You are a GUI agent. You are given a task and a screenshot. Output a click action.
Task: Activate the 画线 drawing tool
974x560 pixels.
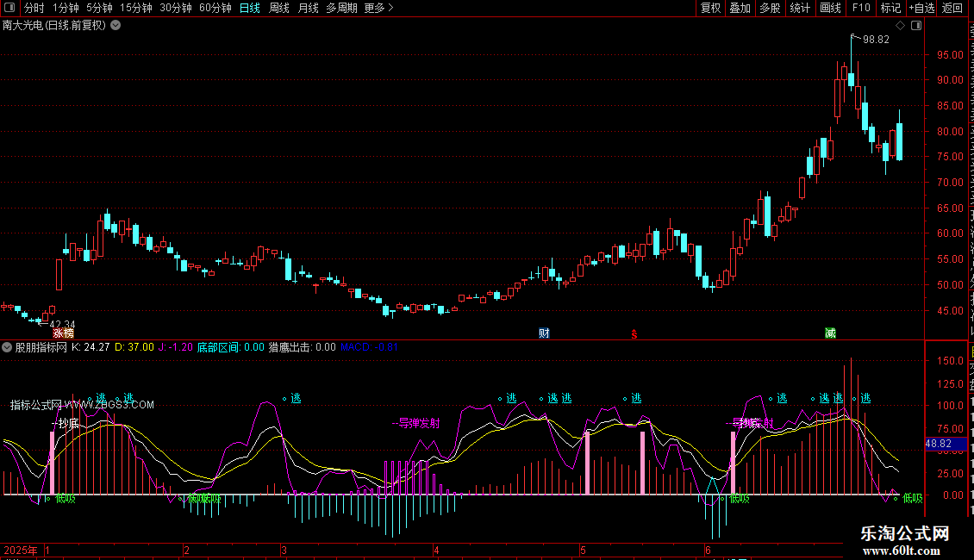click(830, 8)
